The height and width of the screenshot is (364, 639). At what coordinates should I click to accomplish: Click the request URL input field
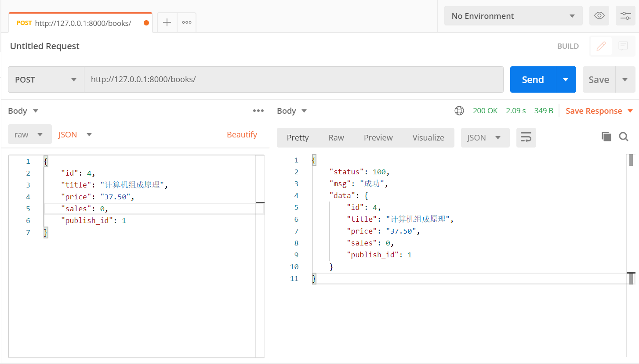294,79
